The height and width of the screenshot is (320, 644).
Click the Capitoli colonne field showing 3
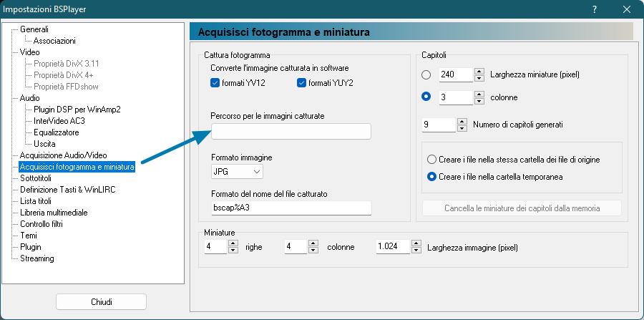(x=456, y=98)
